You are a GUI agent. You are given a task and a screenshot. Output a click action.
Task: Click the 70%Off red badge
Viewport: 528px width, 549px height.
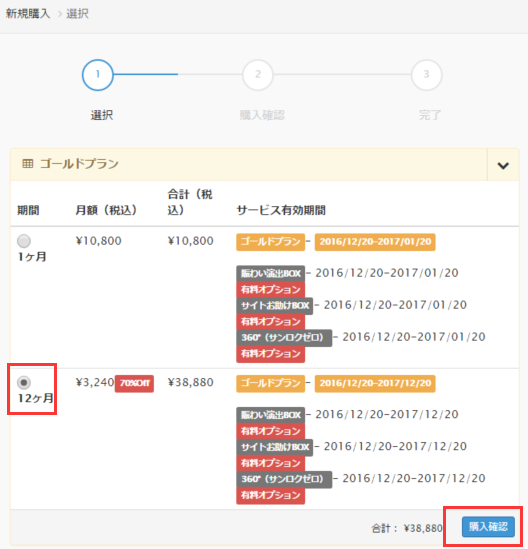(x=134, y=383)
